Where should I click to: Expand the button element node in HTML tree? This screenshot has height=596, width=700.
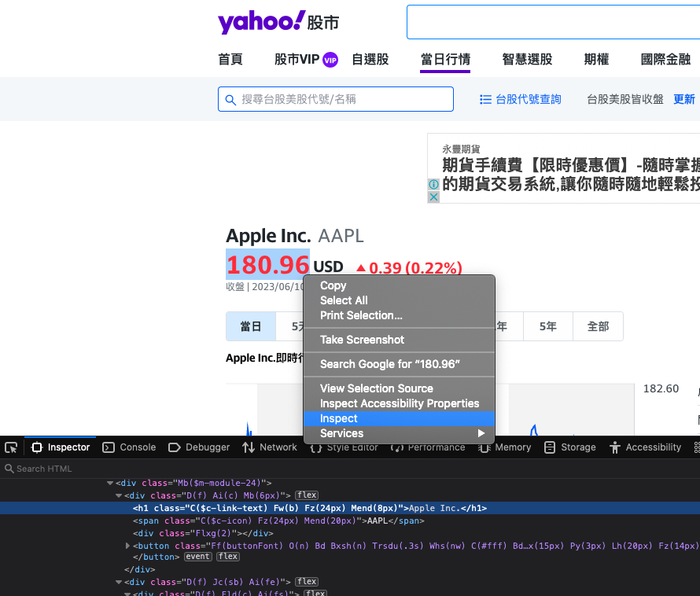128,546
